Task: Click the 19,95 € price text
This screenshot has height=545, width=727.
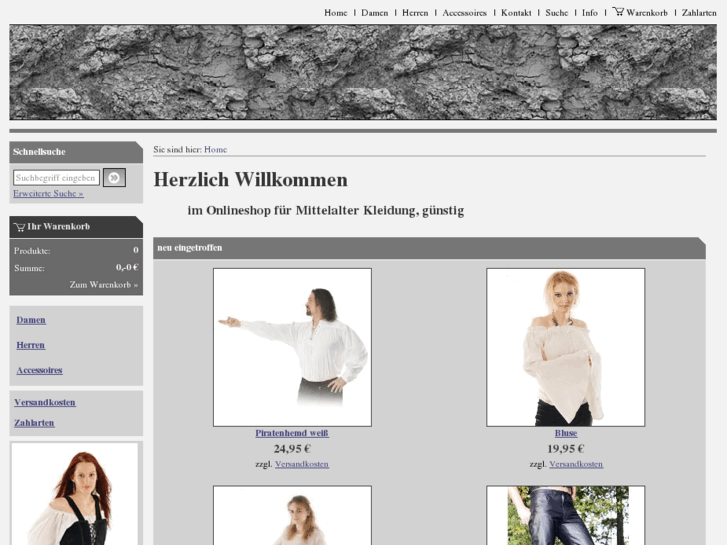Action: click(566, 449)
